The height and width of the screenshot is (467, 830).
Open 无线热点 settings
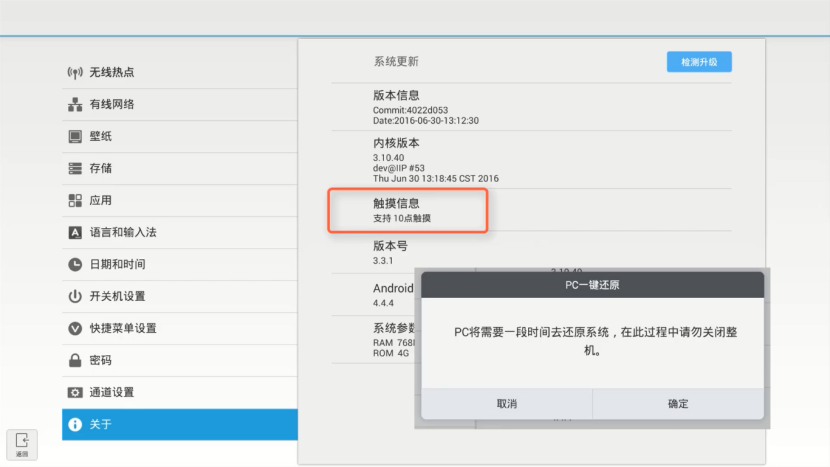pyautogui.click(x=179, y=73)
